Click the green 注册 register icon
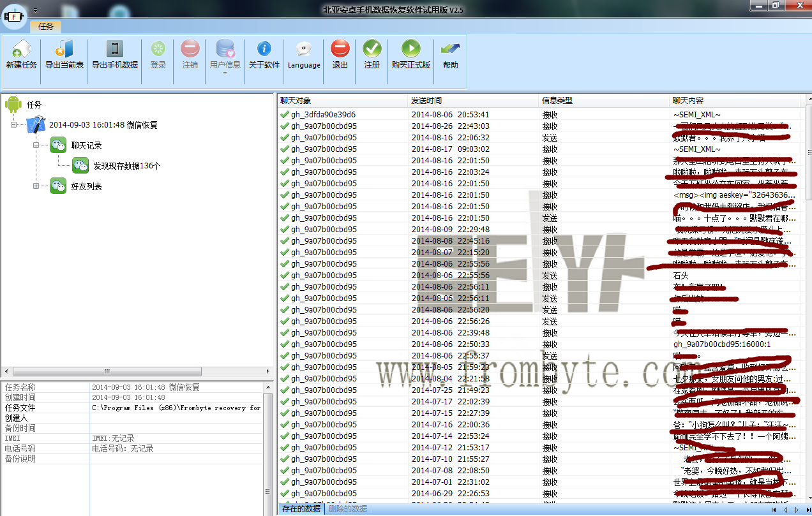Image resolution: width=812 pixels, height=516 pixels. 372,49
